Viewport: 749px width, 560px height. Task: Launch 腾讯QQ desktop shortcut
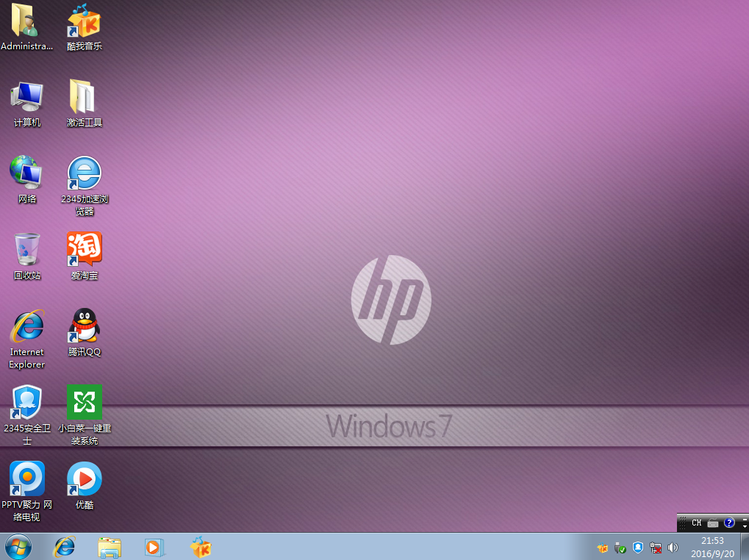pyautogui.click(x=85, y=333)
